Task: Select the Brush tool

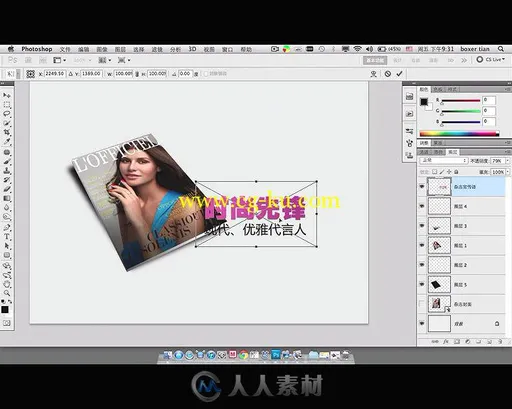Action: point(7,162)
